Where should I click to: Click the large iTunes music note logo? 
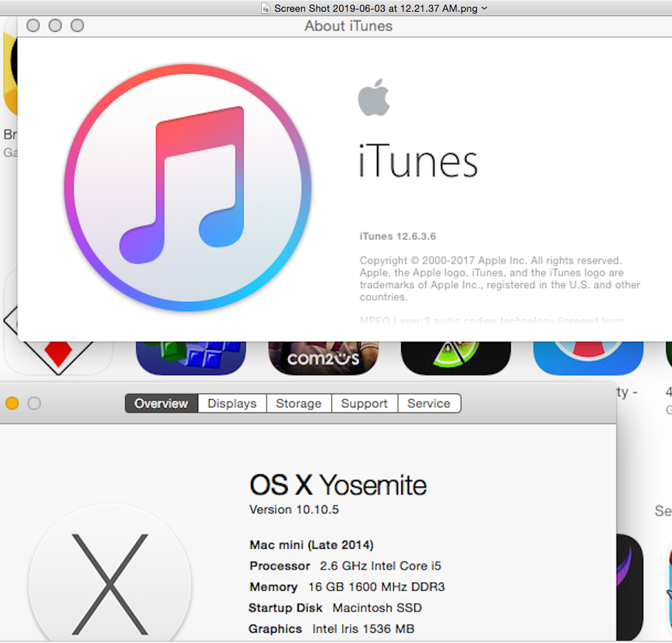(188, 188)
